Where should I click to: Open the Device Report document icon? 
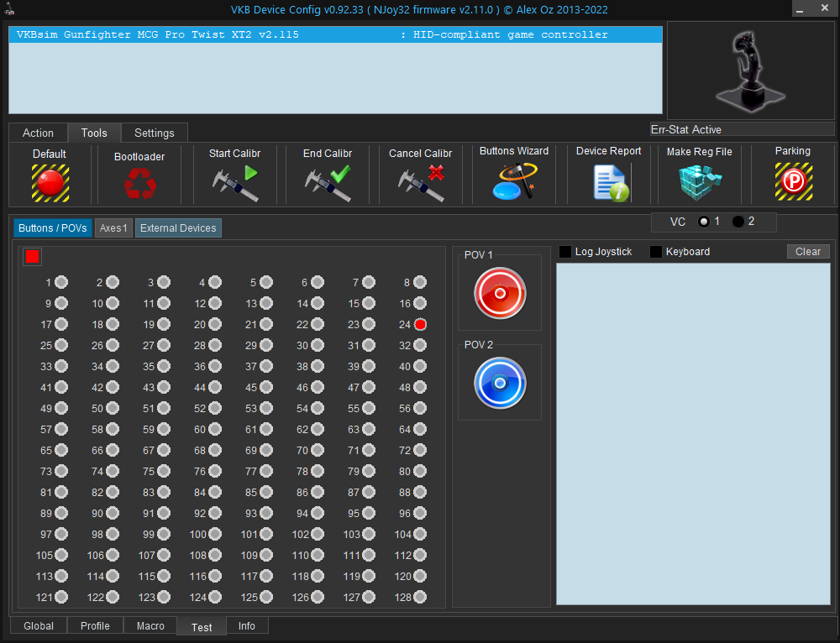(611, 183)
